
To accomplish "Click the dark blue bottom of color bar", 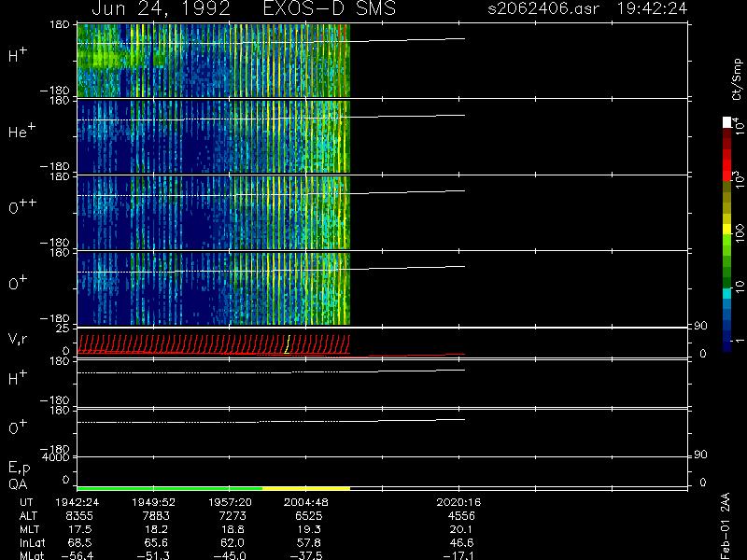I will (727, 346).
